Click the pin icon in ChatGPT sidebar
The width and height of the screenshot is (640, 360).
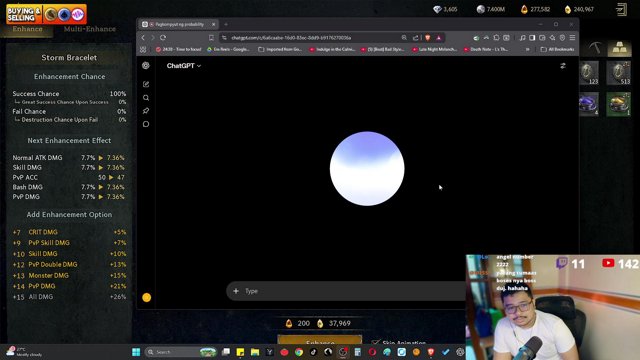(146, 111)
